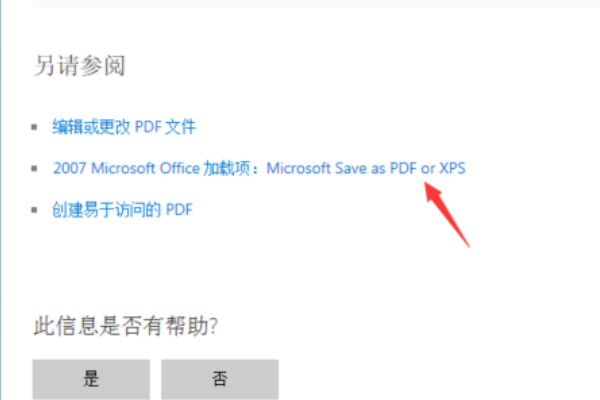Click the word XPS in the link
Screen dimensions: 600x400
click(x=452, y=168)
